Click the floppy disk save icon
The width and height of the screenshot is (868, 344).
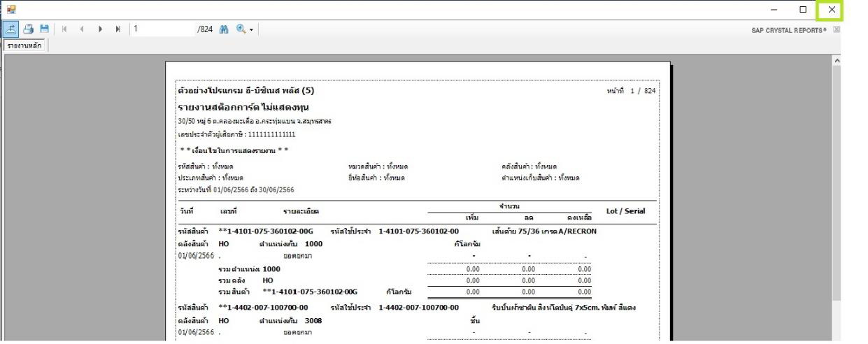45,29
